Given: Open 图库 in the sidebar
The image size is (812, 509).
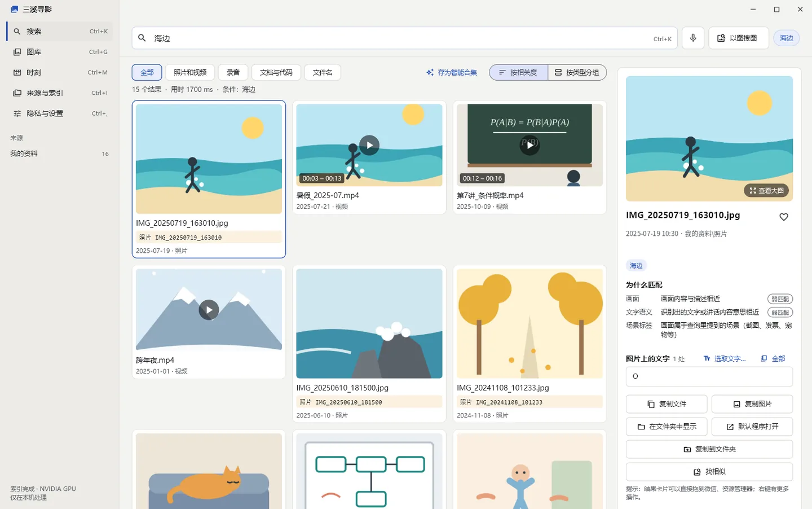Looking at the screenshot, I should click(60, 52).
